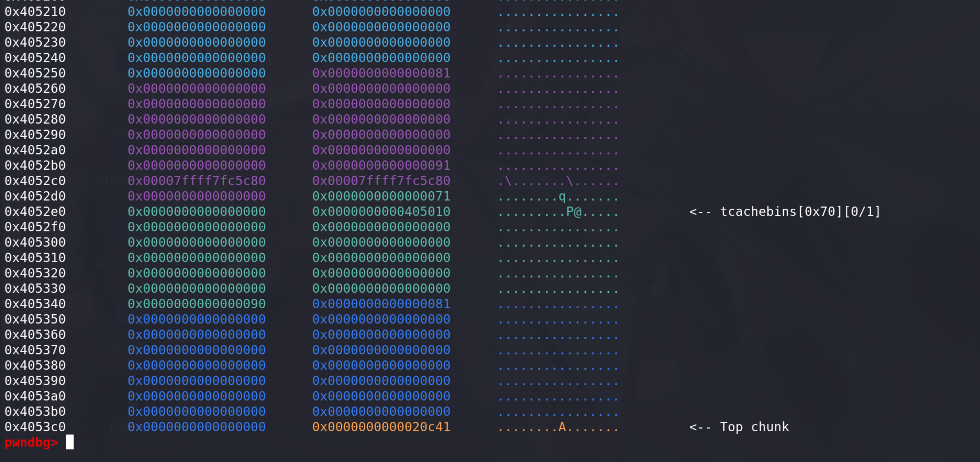Select the address 0x405340
Image resolution: width=980 pixels, height=462 pixels.
coord(35,304)
